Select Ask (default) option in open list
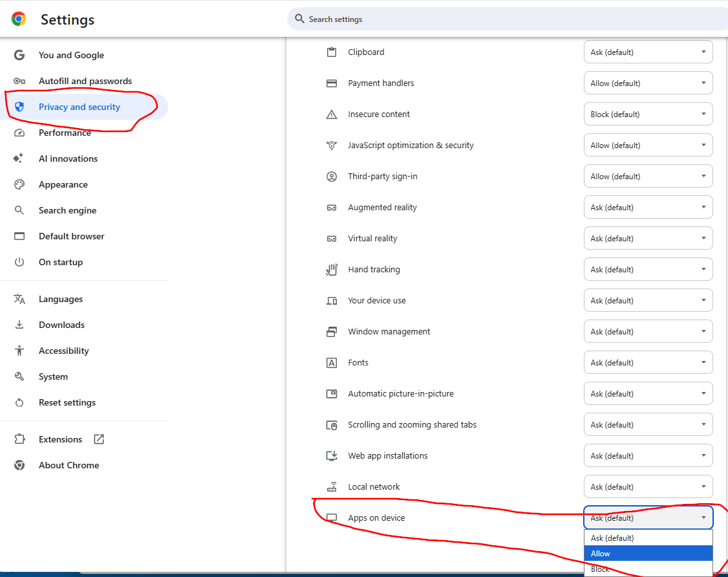728x577 pixels. [x=648, y=538]
